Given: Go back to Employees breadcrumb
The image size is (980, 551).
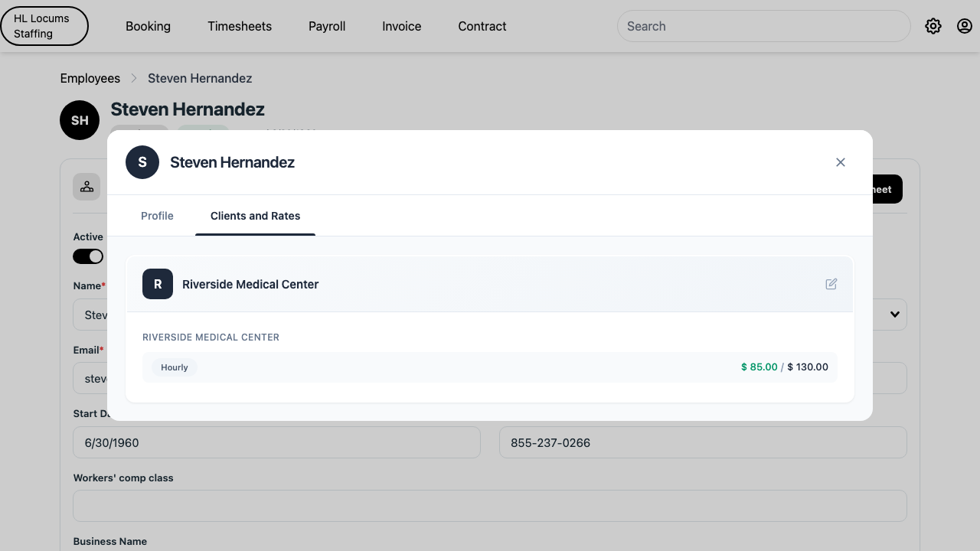Looking at the screenshot, I should 90,78.
